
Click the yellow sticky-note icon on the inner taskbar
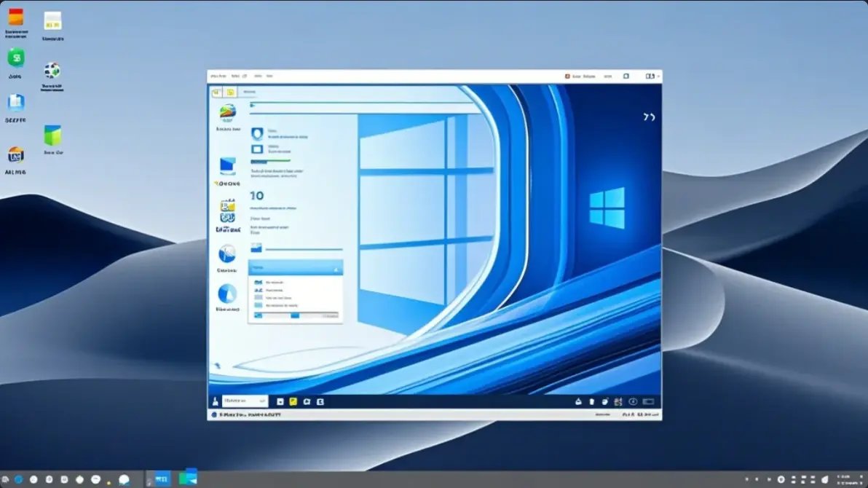293,401
